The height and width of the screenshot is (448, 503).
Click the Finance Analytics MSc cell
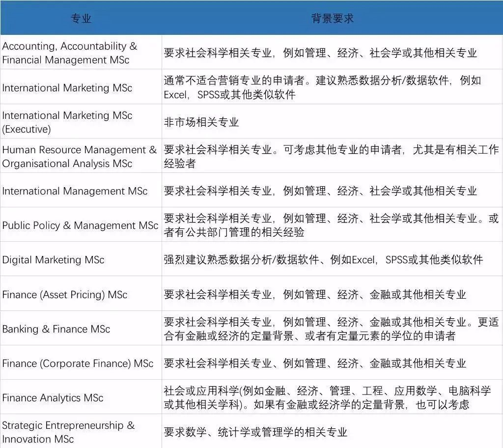click(53, 398)
